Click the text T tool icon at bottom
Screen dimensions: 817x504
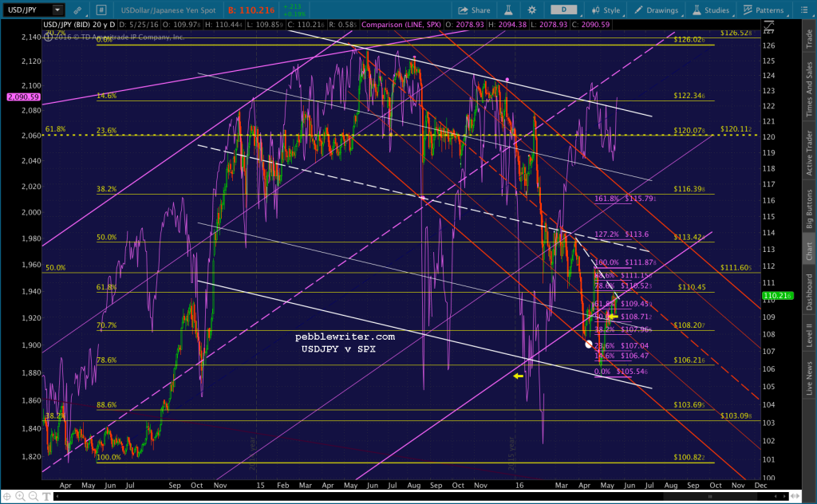click(x=46, y=496)
